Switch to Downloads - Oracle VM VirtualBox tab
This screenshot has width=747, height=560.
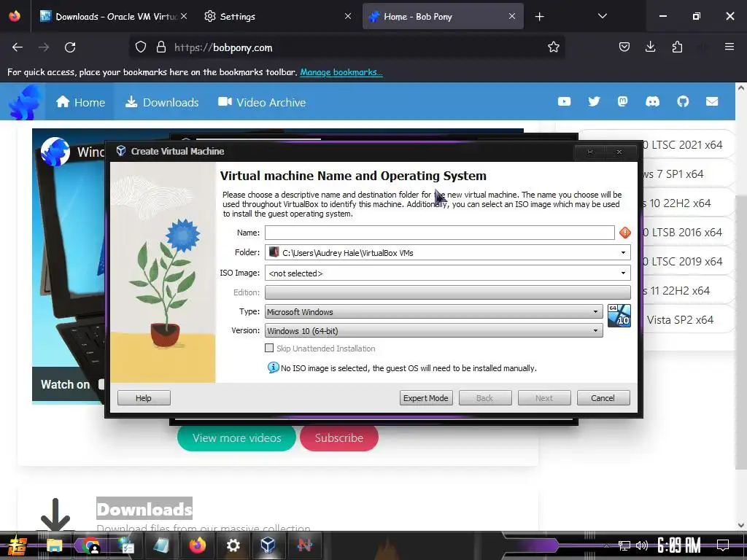point(113,17)
